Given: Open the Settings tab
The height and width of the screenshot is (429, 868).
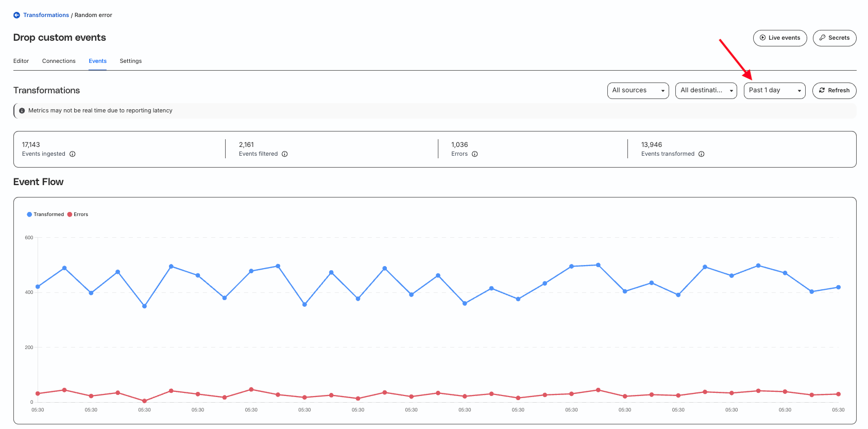Looking at the screenshot, I should 131,61.
